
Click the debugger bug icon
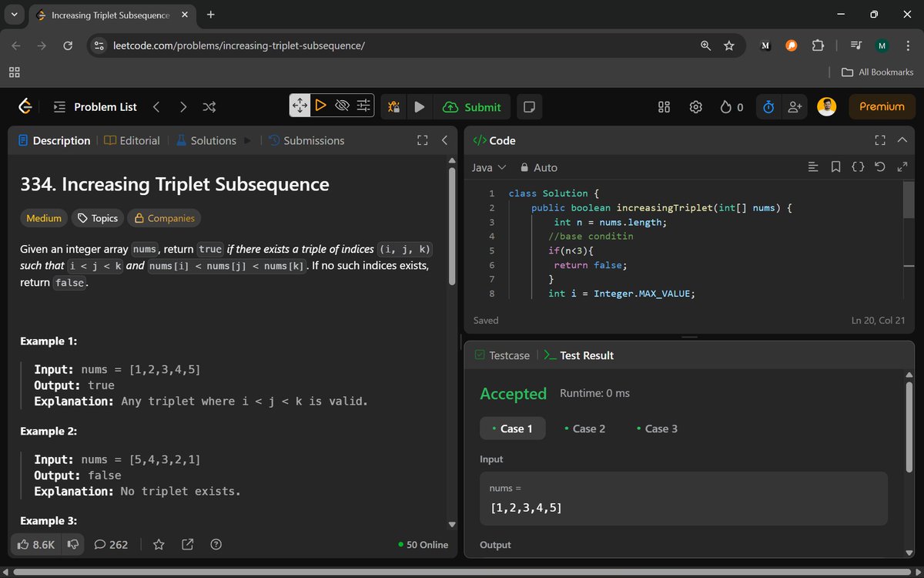click(x=393, y=107)
